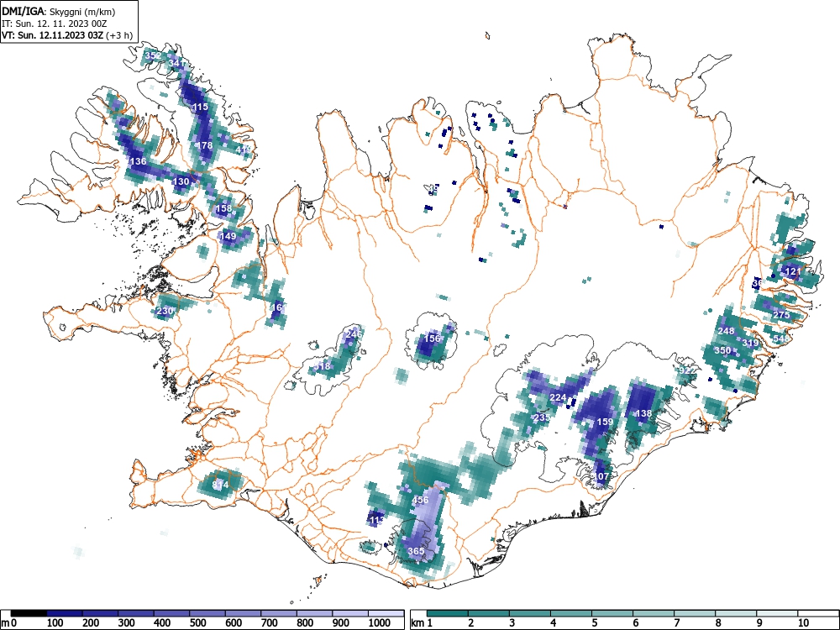Click the 'VT: Sun. 12.11.2023 03Z (+3 h)' line
The image size is (840, 630).
click(67, 35)
